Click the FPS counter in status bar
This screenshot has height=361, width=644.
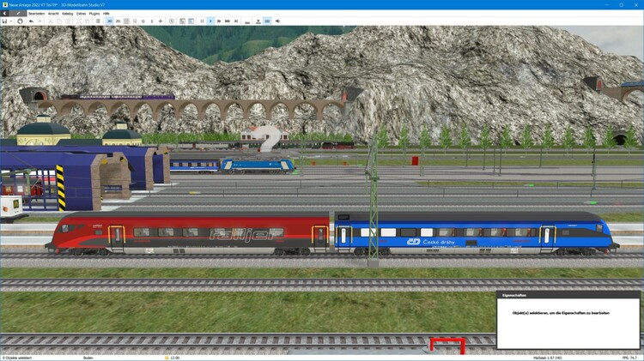click(x=629, y=358)
